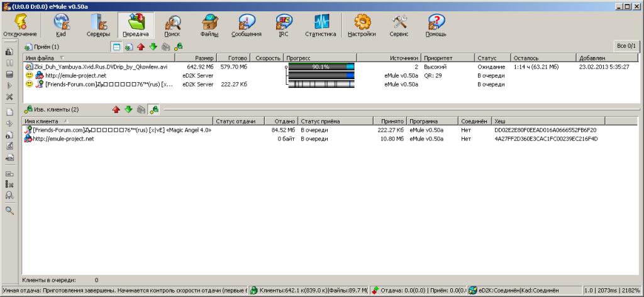The image size is (644, 297).
Task: Open the Приём (1) view dropdown
Action: [42, 47]
